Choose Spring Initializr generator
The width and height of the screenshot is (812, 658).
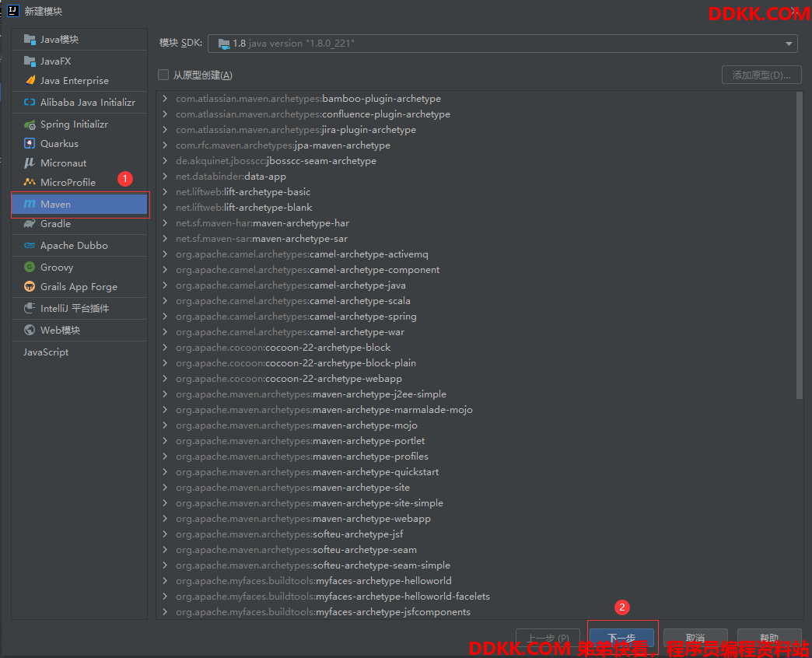79,124
